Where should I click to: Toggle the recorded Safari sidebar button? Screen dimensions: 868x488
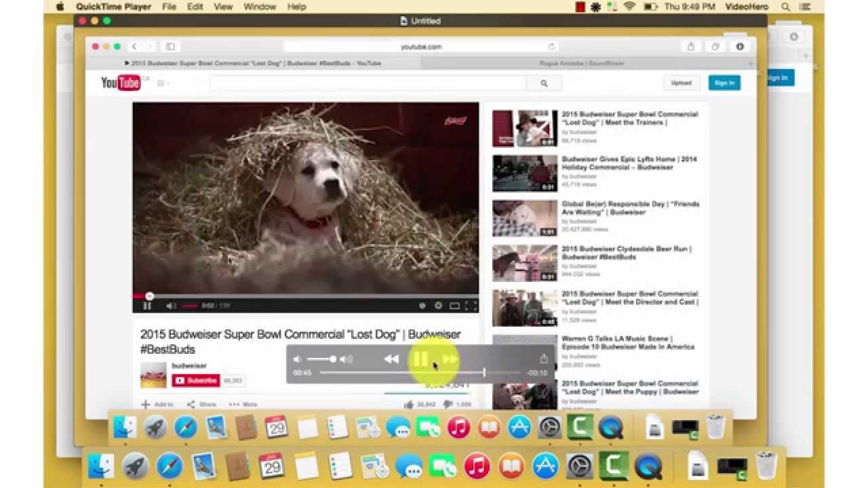coord(170,47)
